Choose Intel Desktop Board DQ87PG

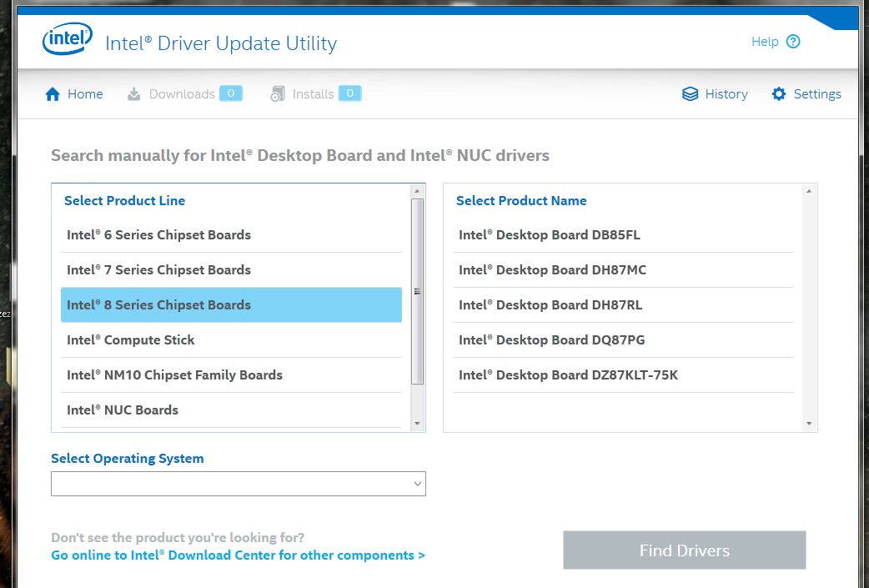(623, 339)
